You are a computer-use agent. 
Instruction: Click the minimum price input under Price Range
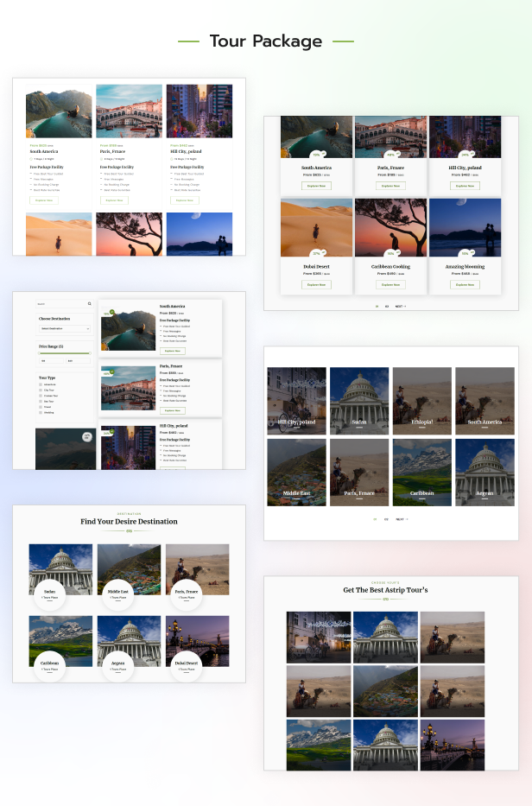pos(52,361)
